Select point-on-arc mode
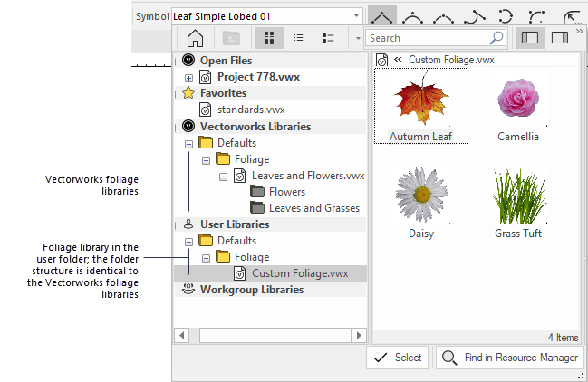Image resolution: width=588 pixels, height=382 pixels. pyautogui.click(x=506, y=17)
